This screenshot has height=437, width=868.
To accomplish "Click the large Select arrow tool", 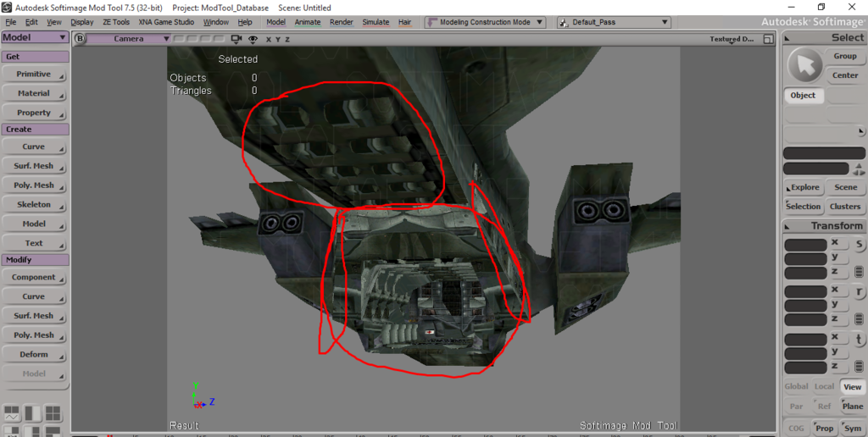I will click(x=805, y=65).
